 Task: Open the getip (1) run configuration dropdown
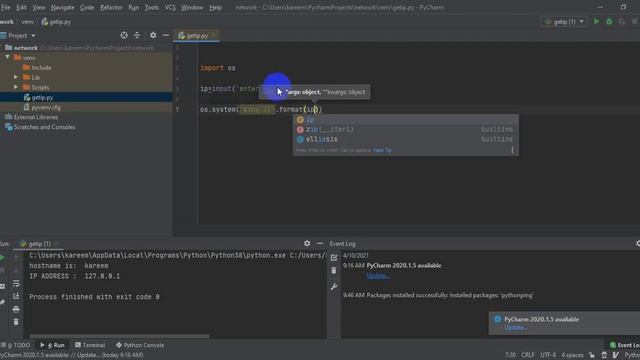point(564,22)
